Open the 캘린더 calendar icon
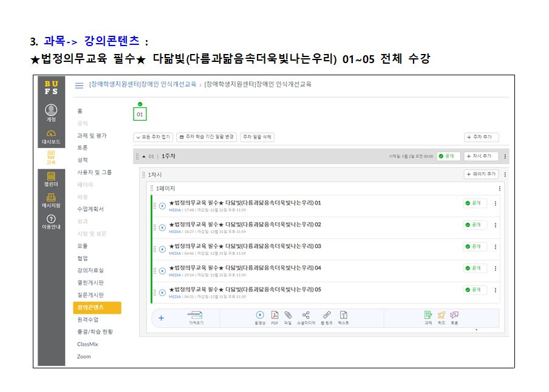Screen dimensions: 549x392 51,176
